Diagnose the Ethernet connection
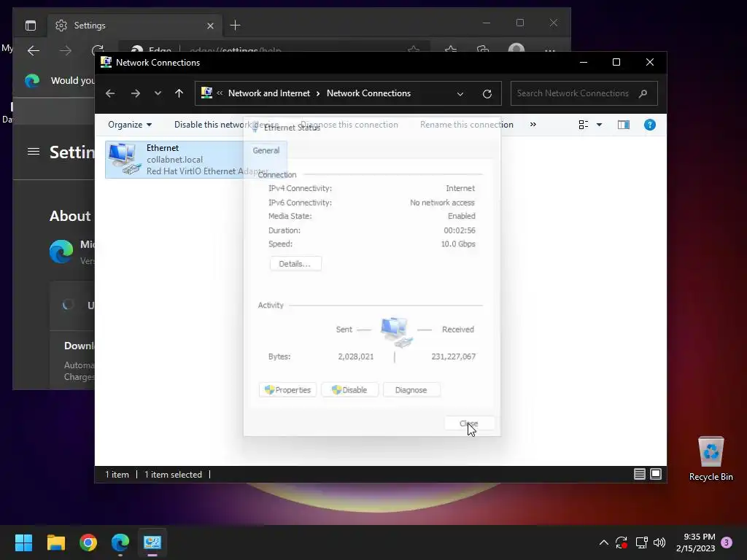Image resolution: width=747 pixels, height=560 pixels. coord(411,390)
